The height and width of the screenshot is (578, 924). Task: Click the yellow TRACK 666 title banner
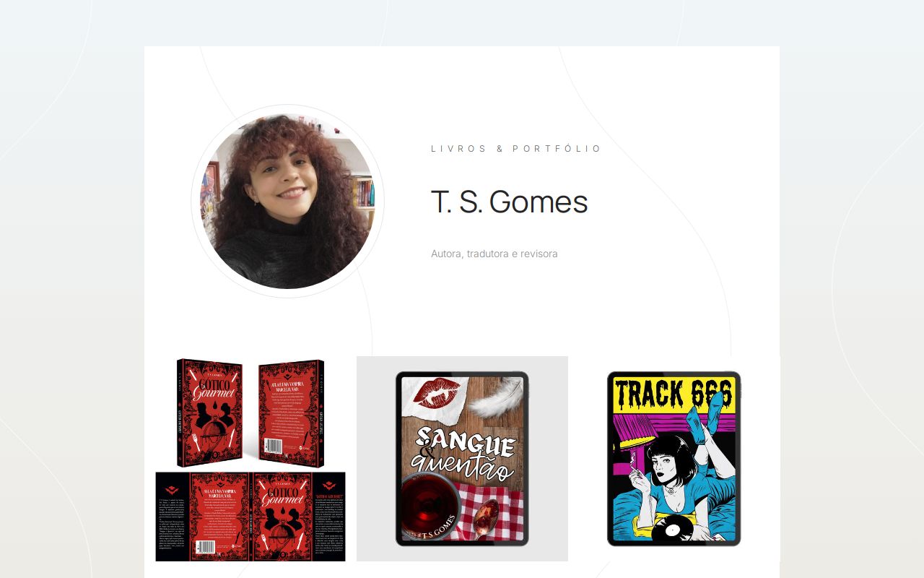pyautogui.click(x=674, y=394)
